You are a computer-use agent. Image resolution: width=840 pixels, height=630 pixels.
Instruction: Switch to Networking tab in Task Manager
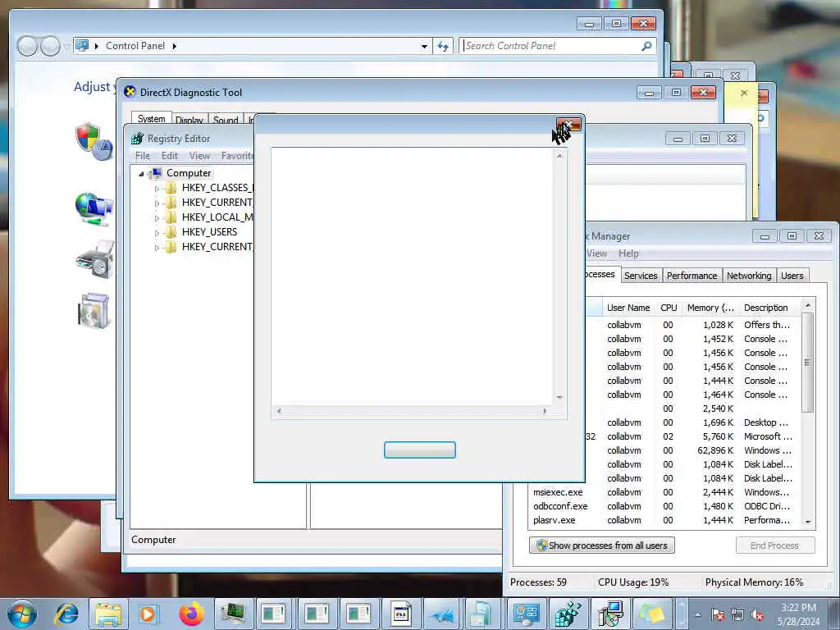(749, 276)
